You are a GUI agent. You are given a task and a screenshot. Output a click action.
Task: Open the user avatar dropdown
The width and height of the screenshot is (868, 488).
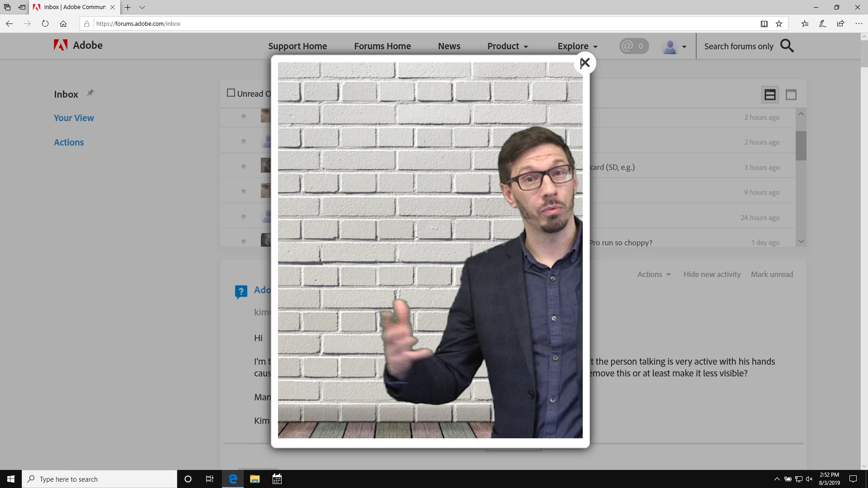674,47
